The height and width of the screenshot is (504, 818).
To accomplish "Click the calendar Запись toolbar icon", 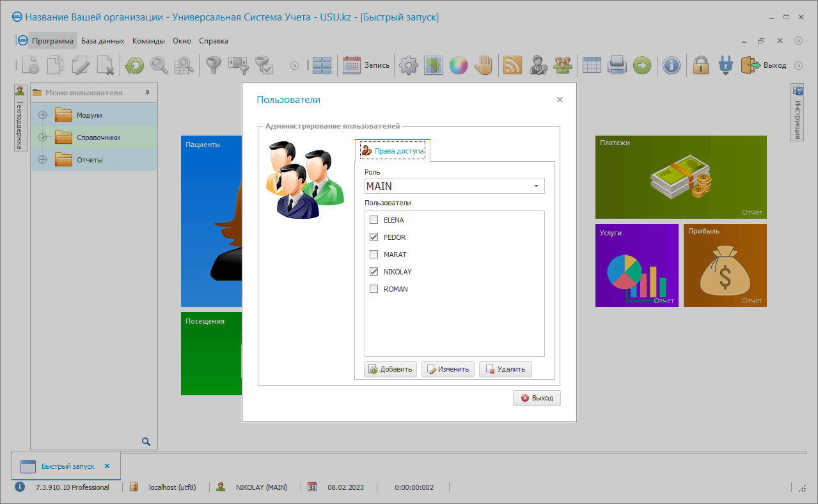I will coord(352,65).
